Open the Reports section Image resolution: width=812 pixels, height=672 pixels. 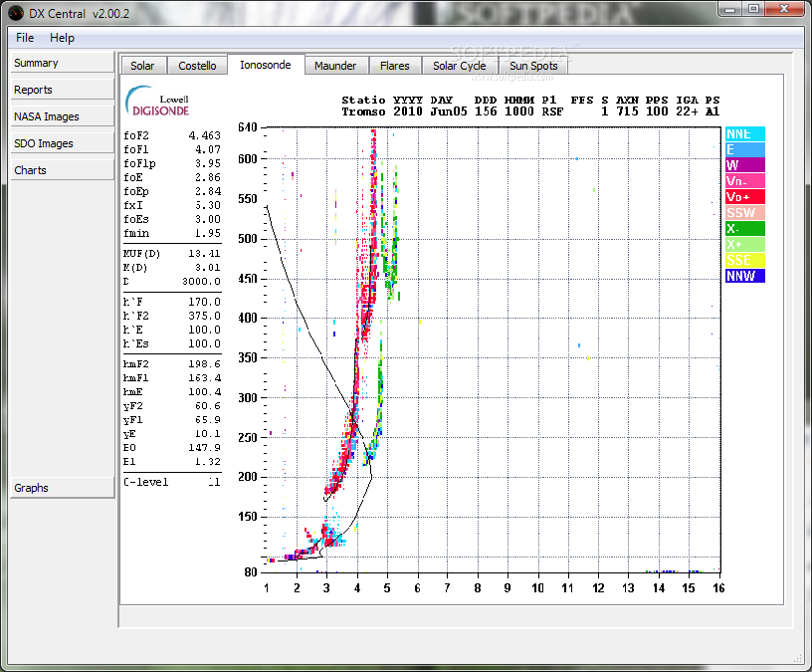(x=62, y=90)
